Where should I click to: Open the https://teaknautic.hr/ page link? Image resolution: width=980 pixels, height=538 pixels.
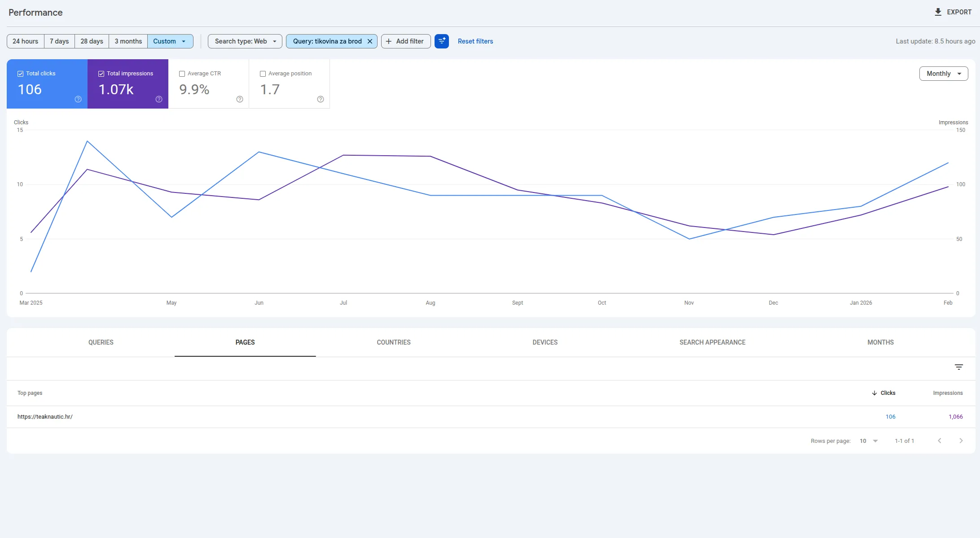[x=45, y=416]
